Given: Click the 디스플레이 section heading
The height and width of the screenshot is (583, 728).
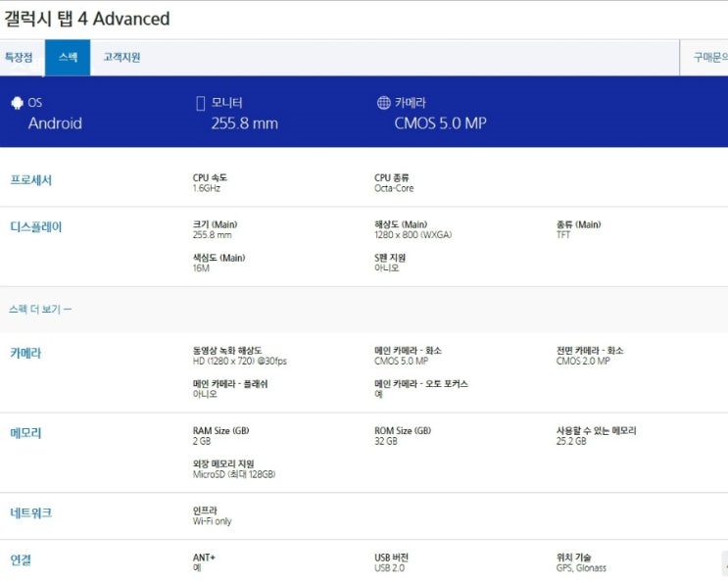Looking at the screenshot, I should click(x=36, y=227).
